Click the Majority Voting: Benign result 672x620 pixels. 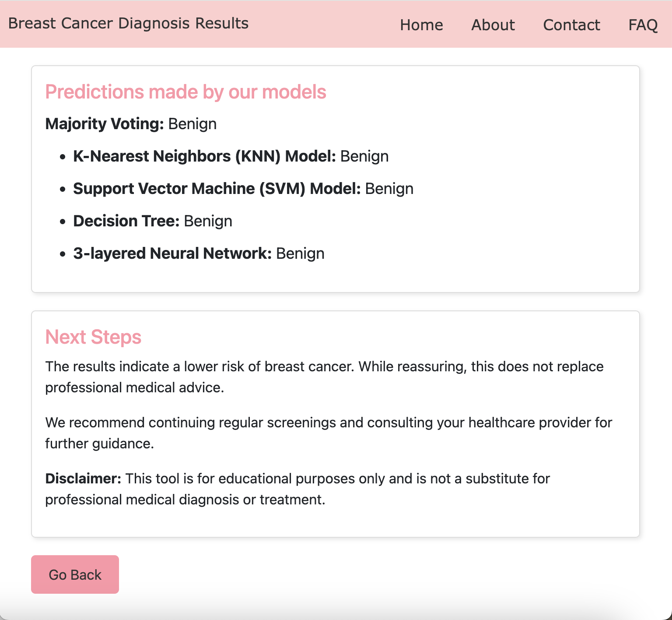coord(131,124)
